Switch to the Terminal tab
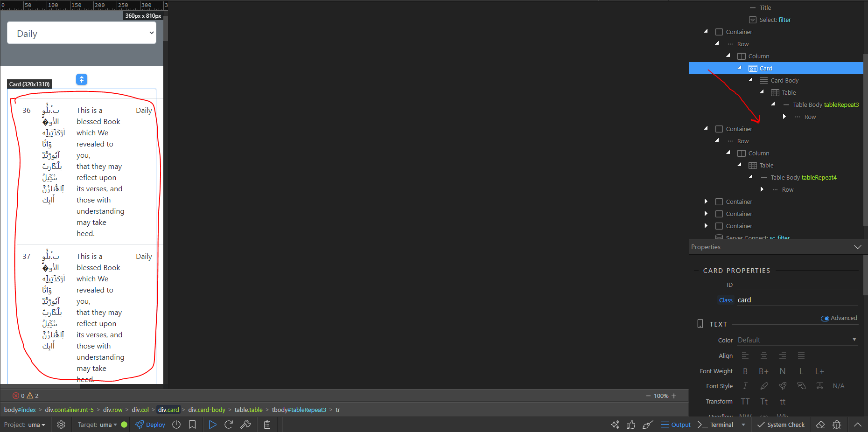 [716, 425]
